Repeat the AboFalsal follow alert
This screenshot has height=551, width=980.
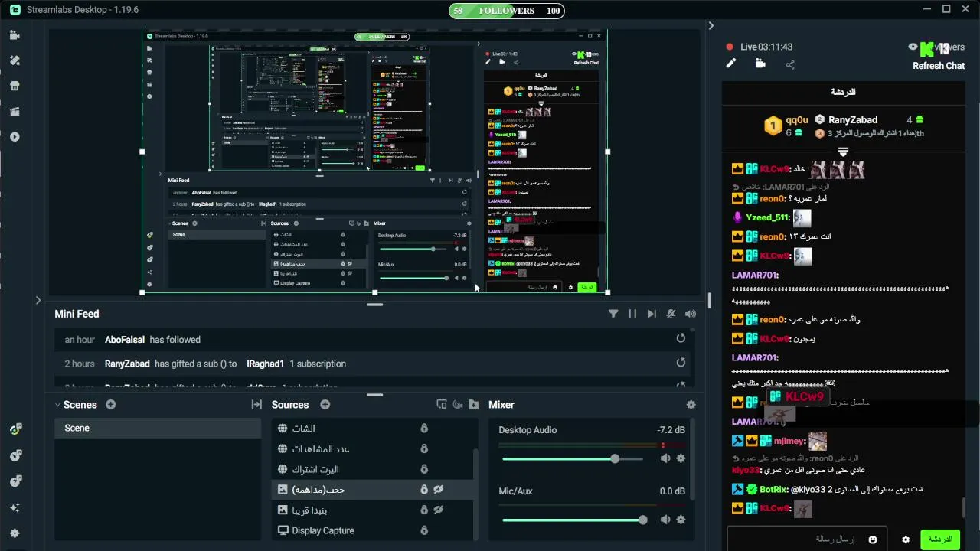pyautogui.click(x=681, y=339)
